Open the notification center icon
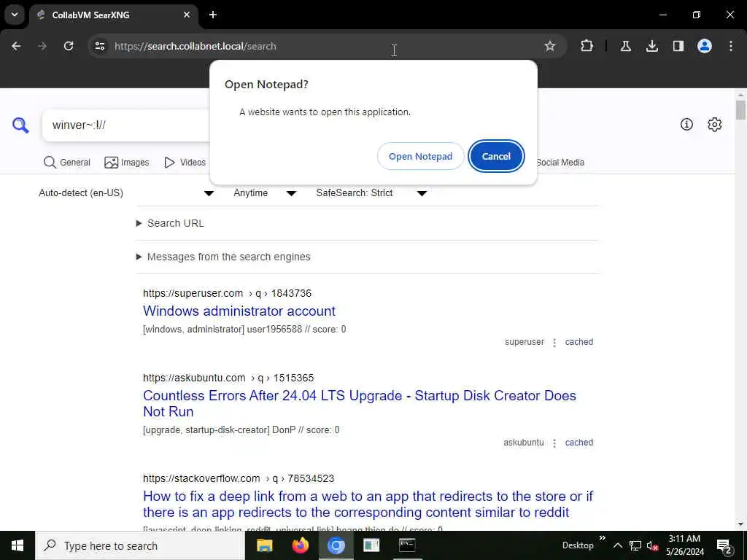 (x=724, y=545)
